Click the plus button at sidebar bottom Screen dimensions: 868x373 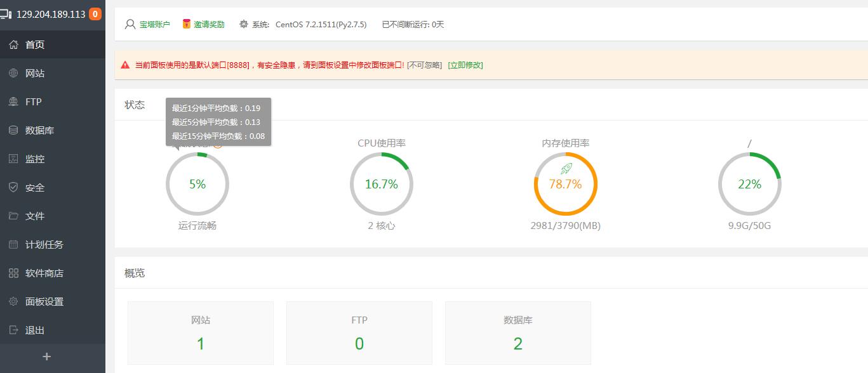point(46,357)
